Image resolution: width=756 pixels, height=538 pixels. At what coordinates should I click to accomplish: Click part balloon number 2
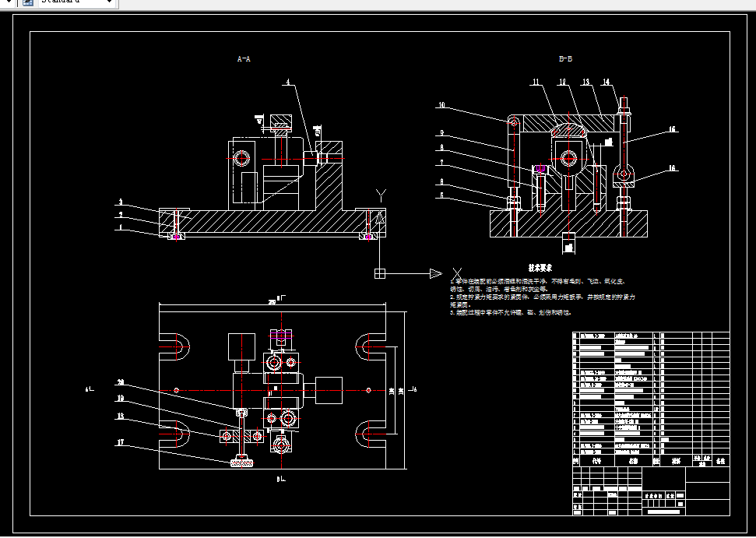(121, 215)
